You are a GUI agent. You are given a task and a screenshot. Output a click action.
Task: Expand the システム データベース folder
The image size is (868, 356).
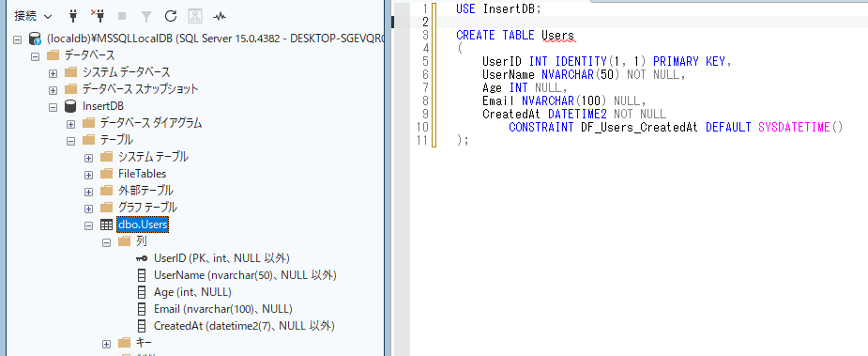coord(53,73)
